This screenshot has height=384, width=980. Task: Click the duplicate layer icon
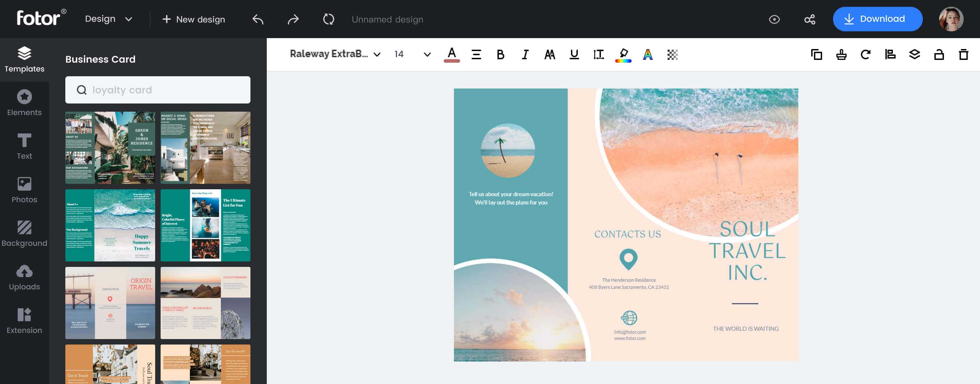(816, 54)
